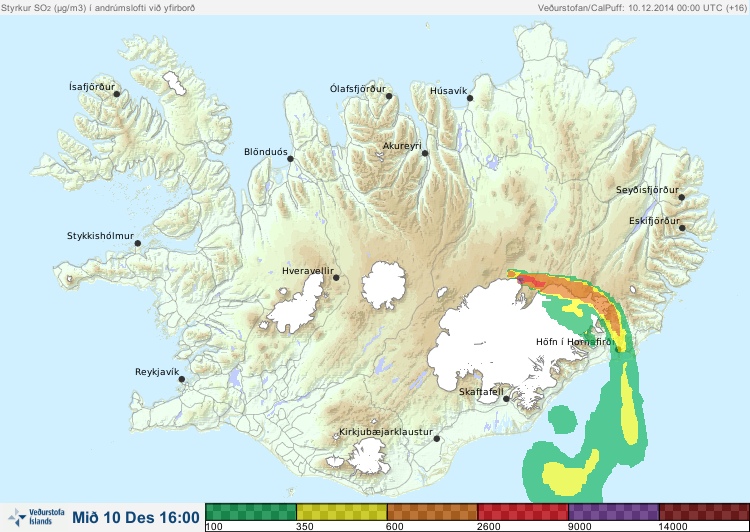Click the Langjökull glacier on the map
Viewport: 750px width, 532px height.
pyautogui.click(x=297, y=306)
